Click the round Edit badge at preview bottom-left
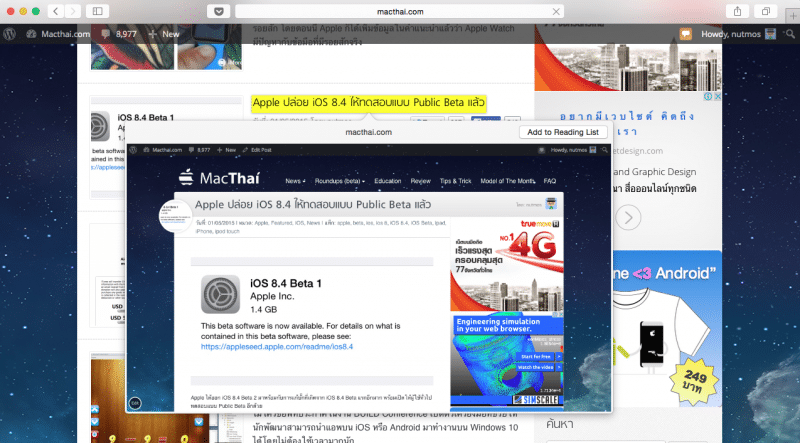 [135, 403]
